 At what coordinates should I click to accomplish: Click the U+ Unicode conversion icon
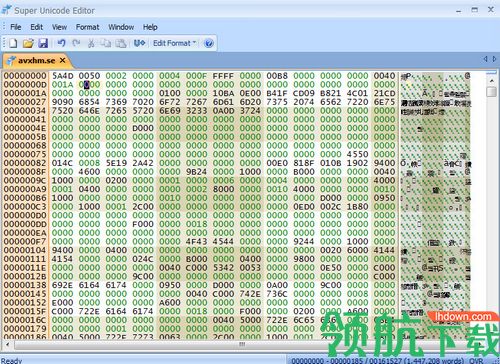click(x=139, y=43)
